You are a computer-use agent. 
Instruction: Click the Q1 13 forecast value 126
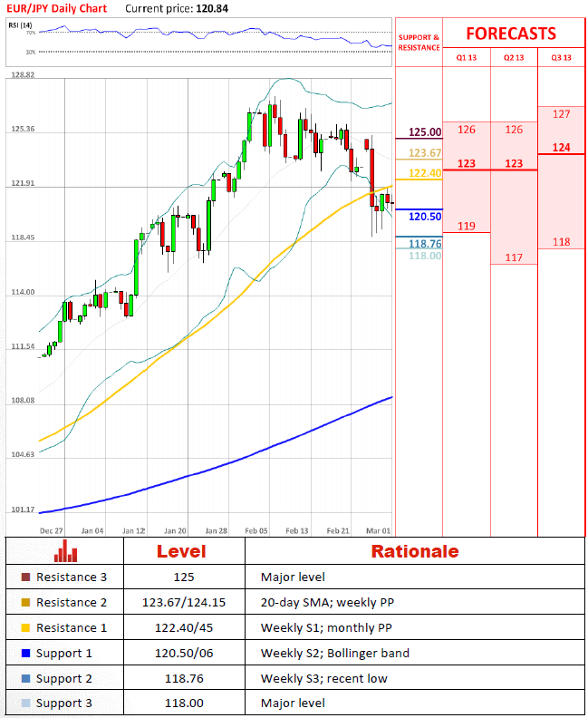467,130
